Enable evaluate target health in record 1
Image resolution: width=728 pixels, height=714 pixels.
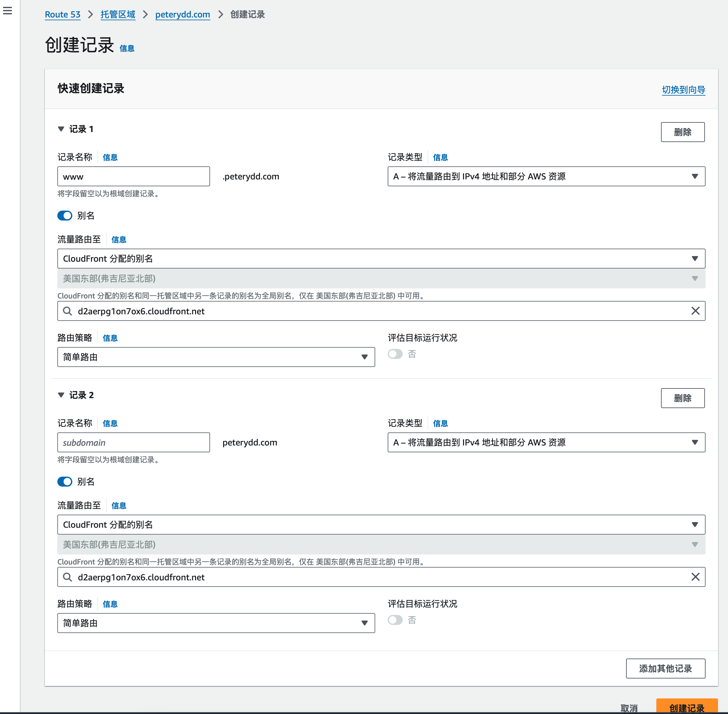coord(395,354)
